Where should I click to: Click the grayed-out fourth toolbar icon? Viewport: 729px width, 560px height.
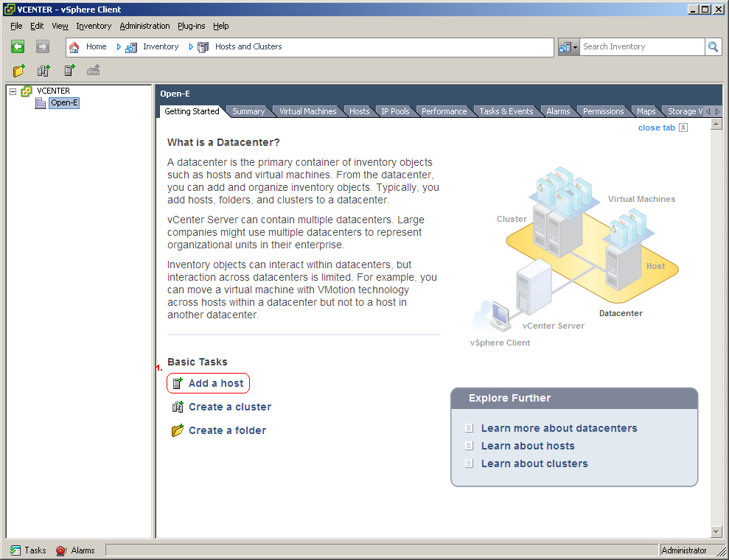pyautogui.click(x=94, y=71)
